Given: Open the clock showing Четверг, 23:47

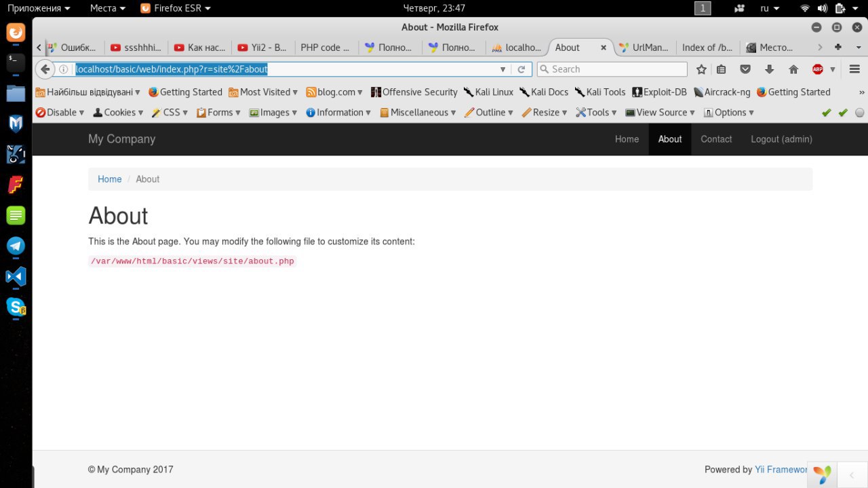Looking at the screenshot, I should pyautogui.click(x=434, y=8).
